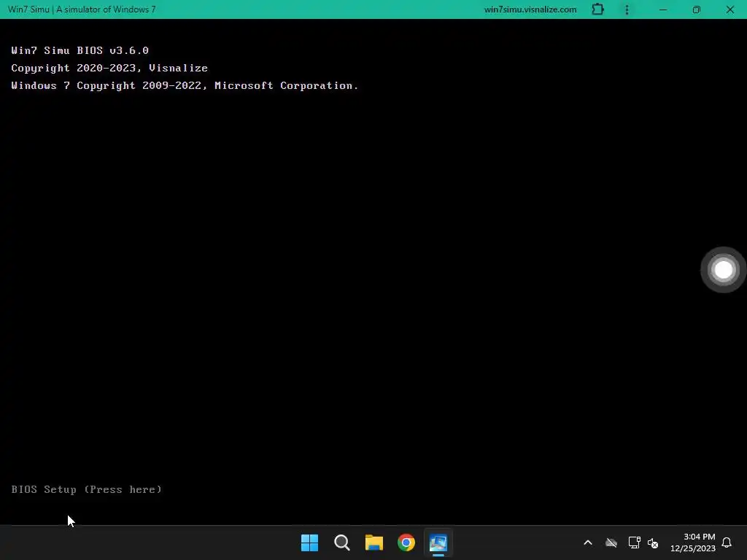Show hidden system tray icons

[588, 542]
